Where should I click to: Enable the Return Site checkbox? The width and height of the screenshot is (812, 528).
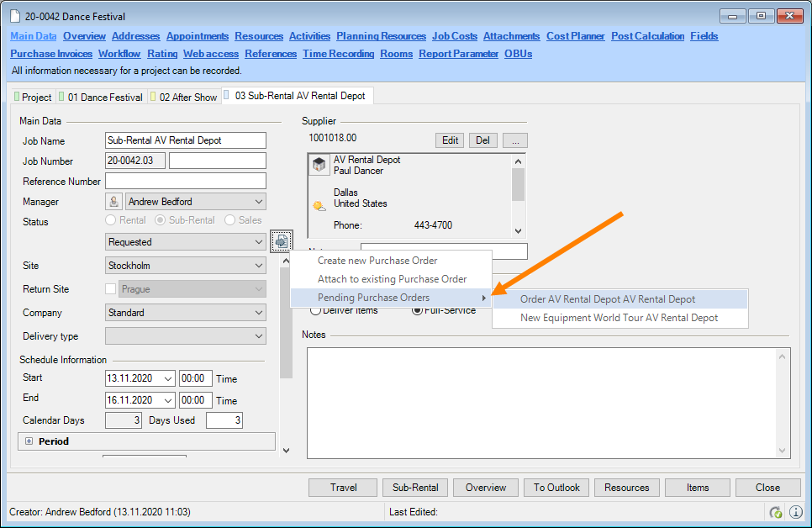pos(111,289)
